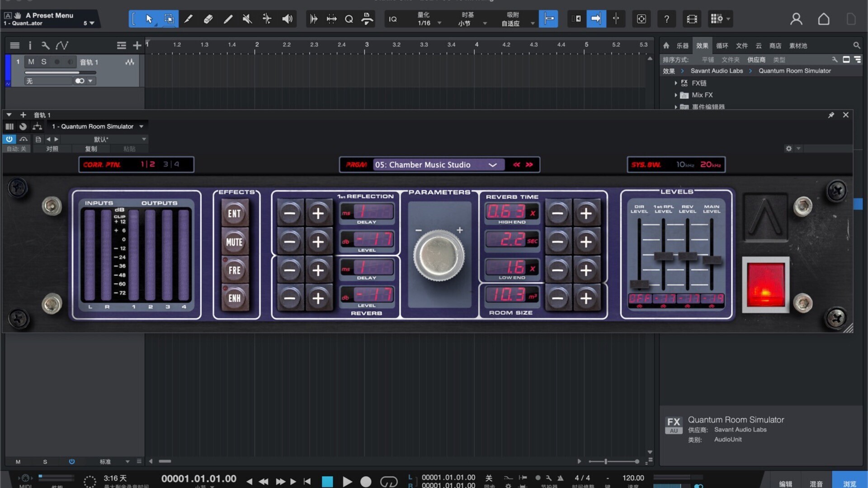Decrease reverb time High End with minus
This screenshot has height=488, width=868.
click(x=557, y=213)
